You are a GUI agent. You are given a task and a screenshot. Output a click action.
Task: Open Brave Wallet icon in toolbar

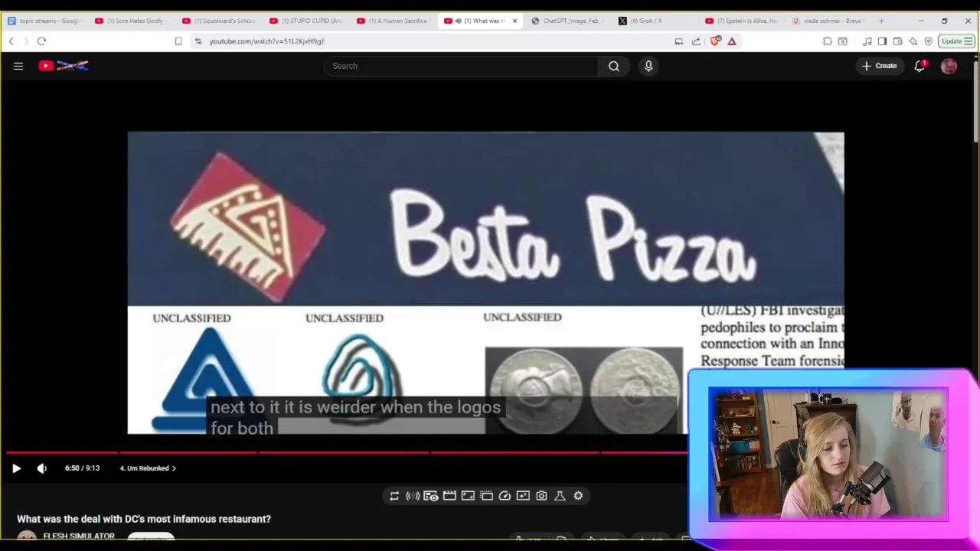point(897,41)
